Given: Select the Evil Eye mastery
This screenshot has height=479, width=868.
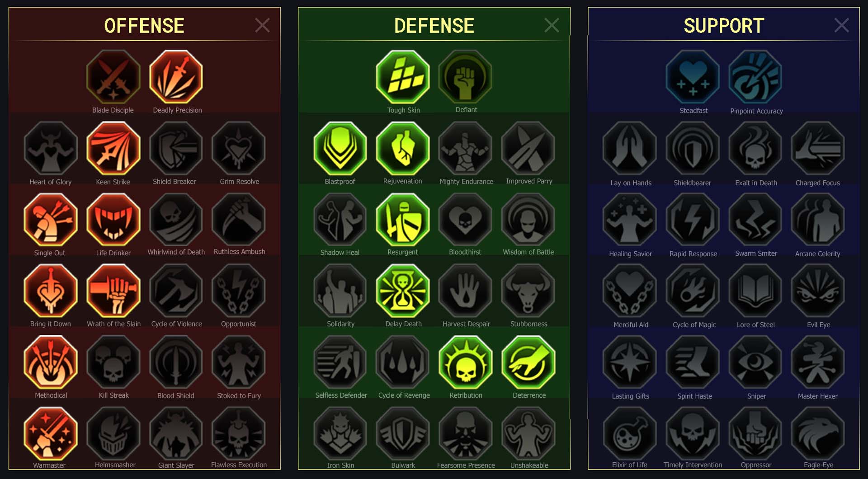Looking at the screenshot, I should tap(818, 291).
